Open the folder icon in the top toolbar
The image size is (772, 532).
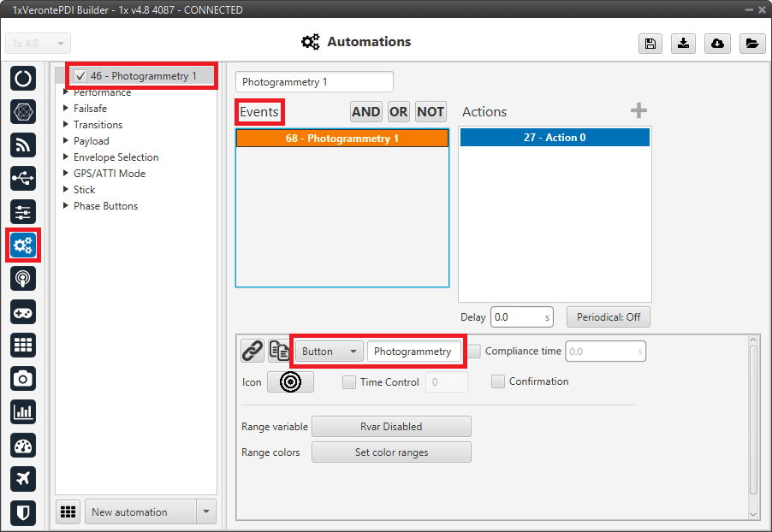coord(751,44)
